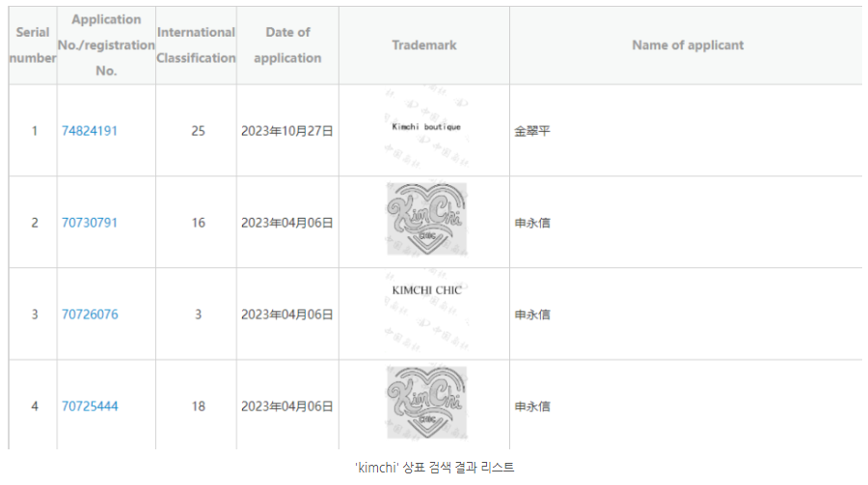This screenshot has width=868, height=485.
Task: Click the Date of application column header
Action: pos(287,45)
